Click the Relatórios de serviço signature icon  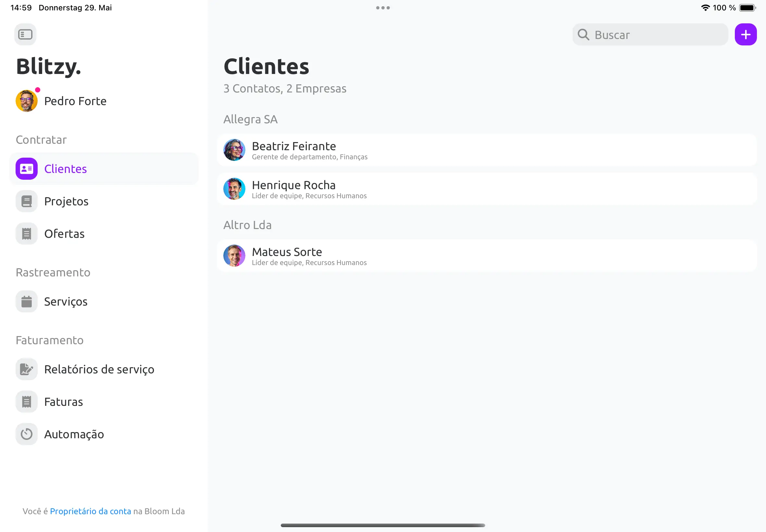tap(27, 369)
